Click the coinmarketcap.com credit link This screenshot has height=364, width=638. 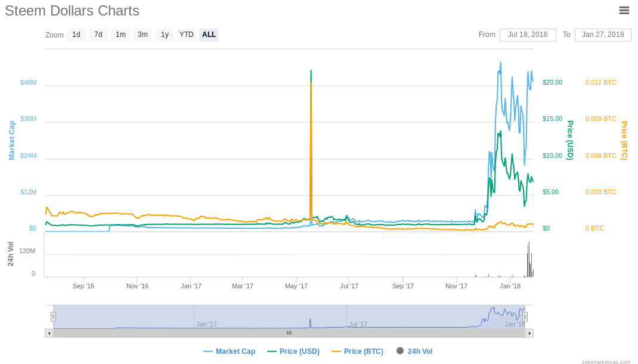click(606, 362)
